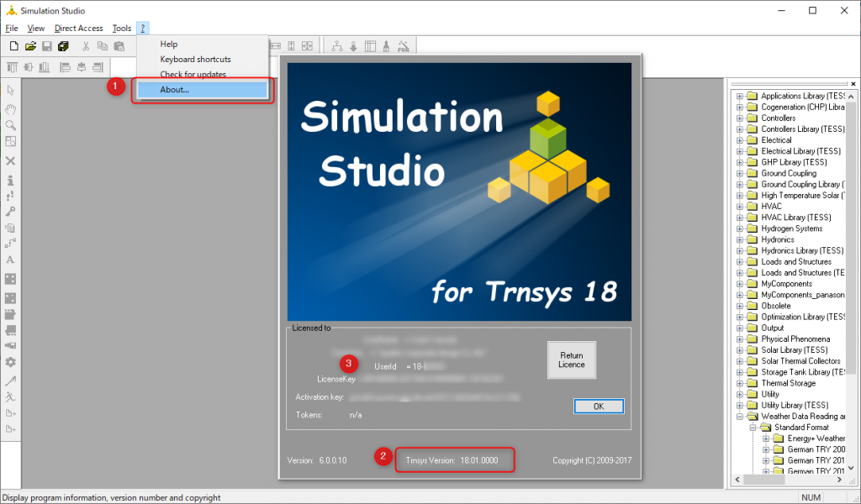Image resolution: width=861 pixels, height=504 pixels.
Task: Expand the HVAC Library (TESS) folder
Action: (742, 217)
